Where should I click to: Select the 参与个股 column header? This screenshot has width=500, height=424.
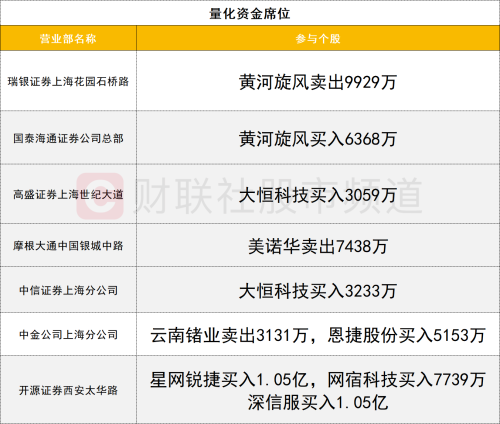(318, 39)
